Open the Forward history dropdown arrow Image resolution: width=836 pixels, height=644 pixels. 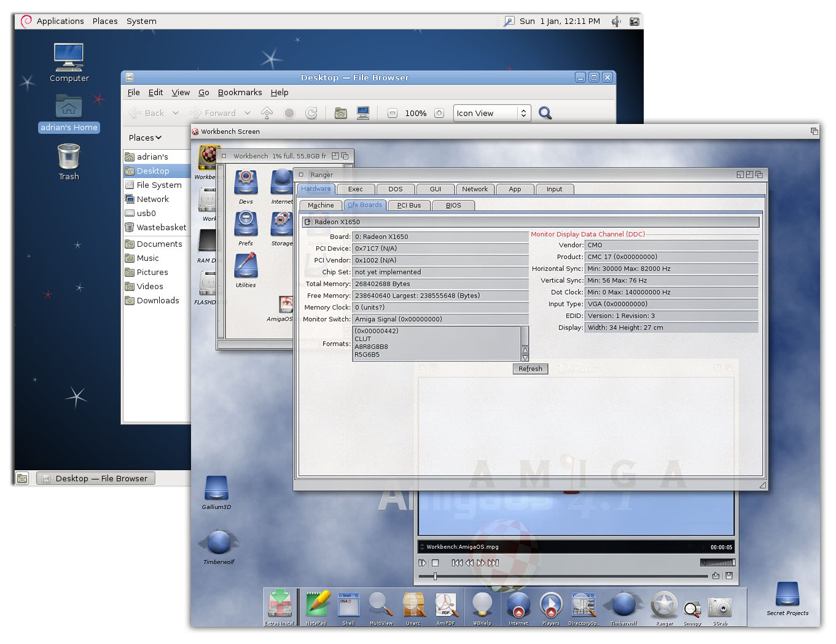pyautogui.click(x=248, y=113)
